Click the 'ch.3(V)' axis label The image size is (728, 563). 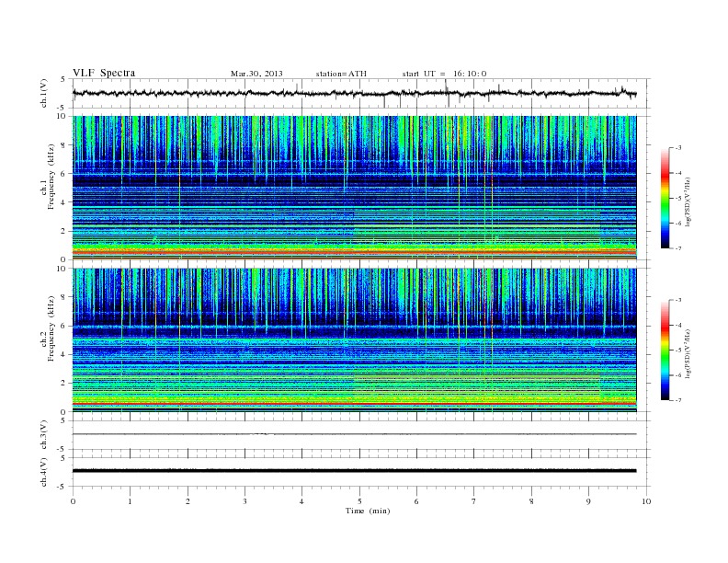[x=44, y=435]
